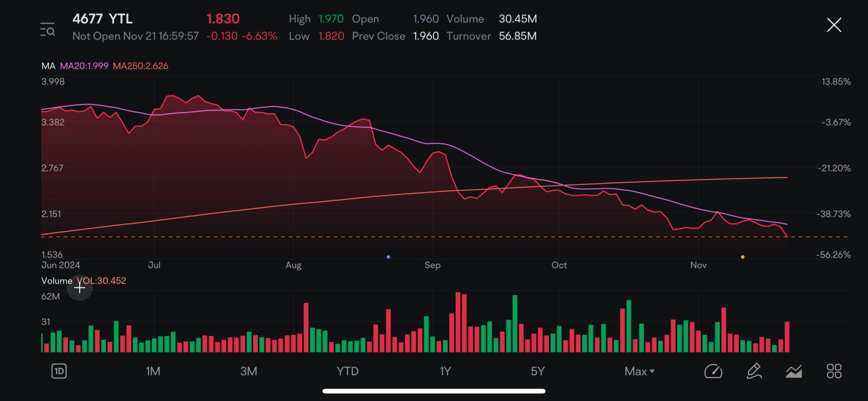Tap the MA20:1.999 indicator label
The width and height of the screenshot is (868, 401).
click(x=84, y=66)
